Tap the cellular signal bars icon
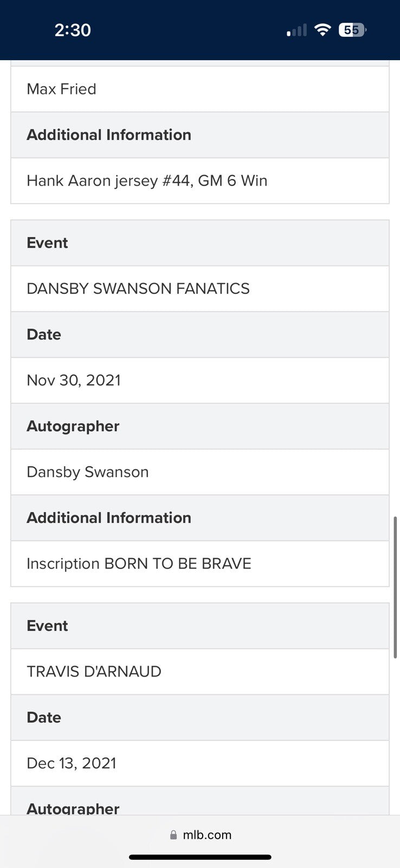The width and height of the screenshot is (400, 868). tap(296, 30)
